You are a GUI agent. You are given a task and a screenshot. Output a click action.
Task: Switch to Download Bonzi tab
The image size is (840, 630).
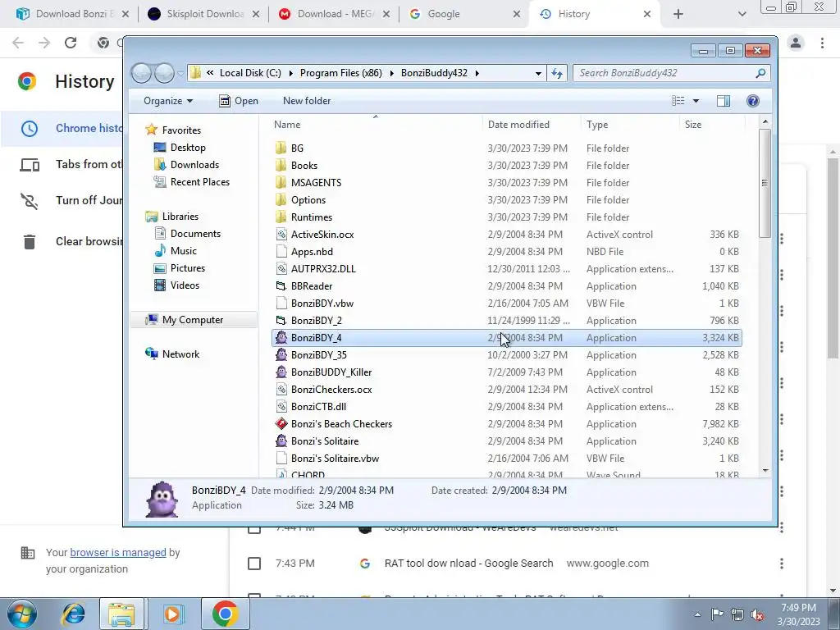pos(73,14)
